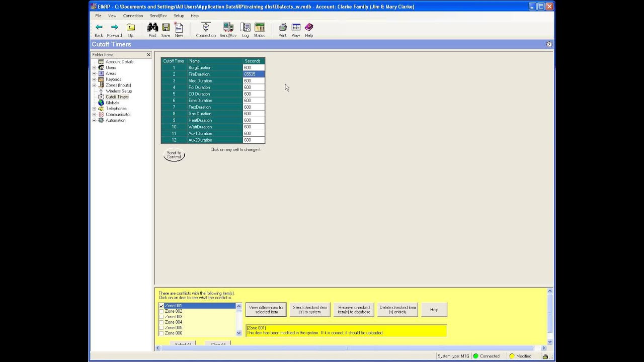The width and height of the screenshot is (644, 362).
Task: Select Telephones in the folder tree
Action: pos(116,109)
